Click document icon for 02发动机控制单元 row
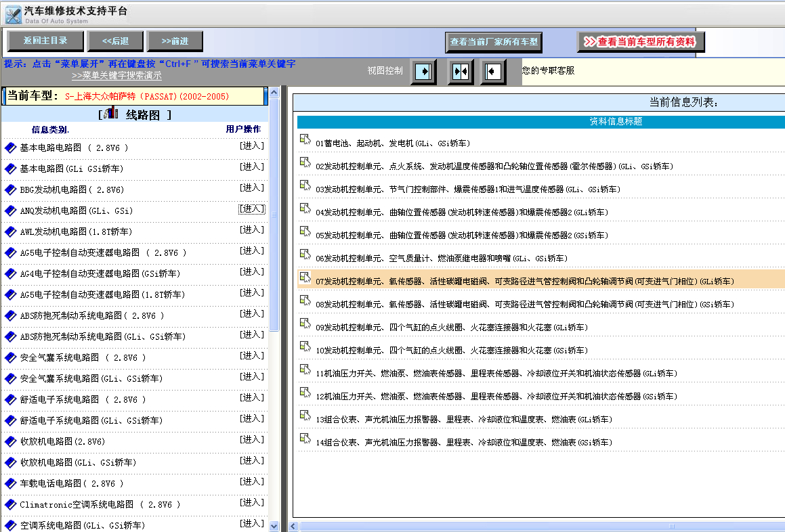785x532 pixels. click(305, 162)
